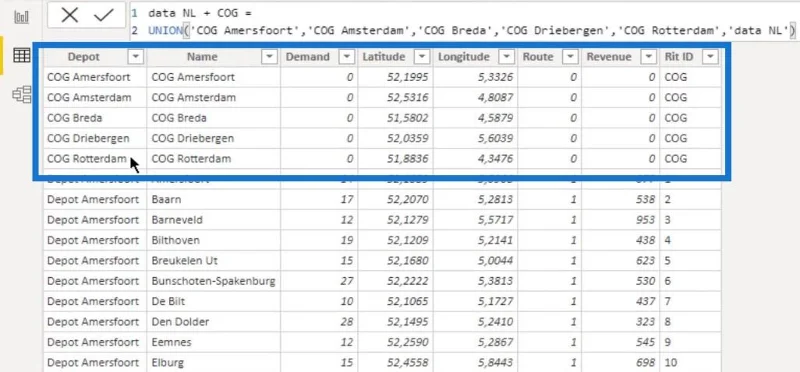Click the Name cell 'Breukelen Ut'
This screenshot has width=800, height=372.
point(213,261)
